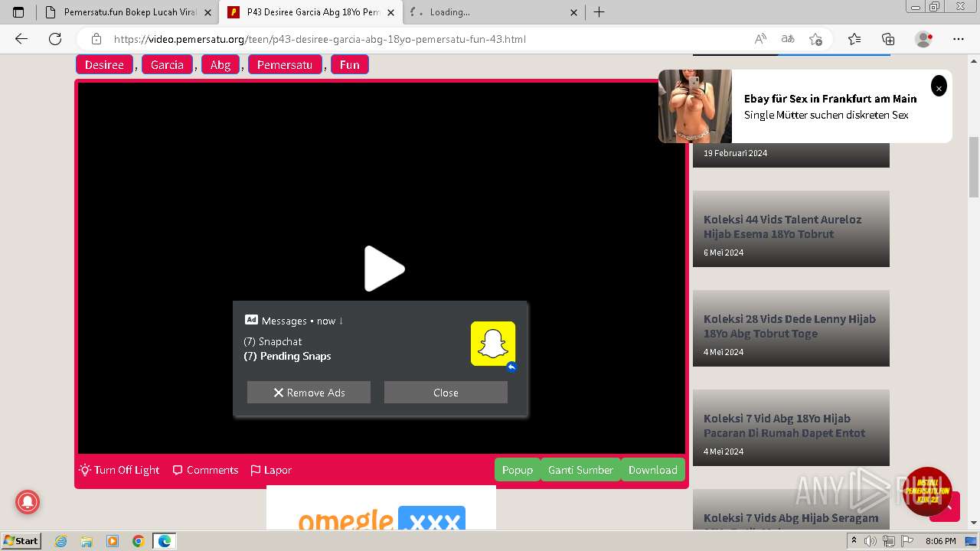Click the Ganti Sumber button
980x551 pixels.
(x=580, y=470)
